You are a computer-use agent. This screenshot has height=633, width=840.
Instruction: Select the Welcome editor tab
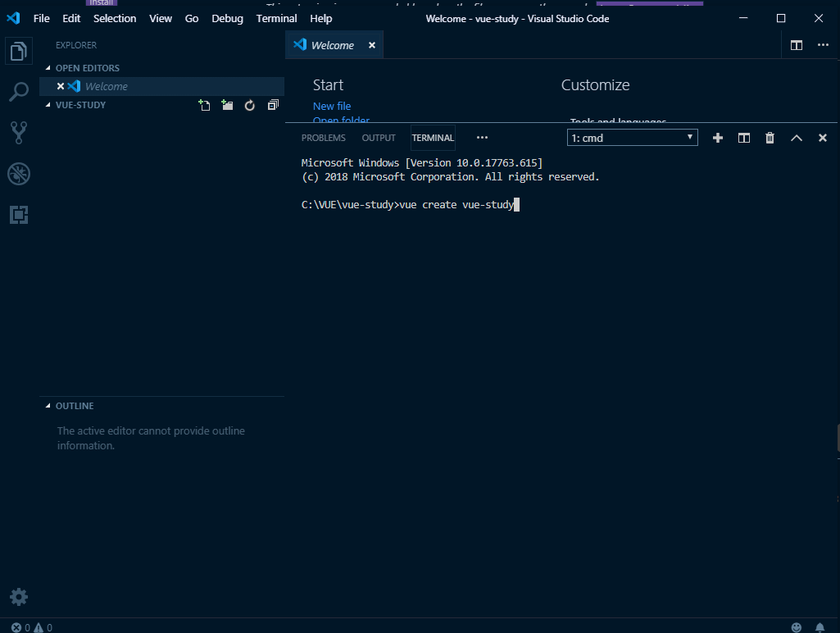[x=333, y=45]
